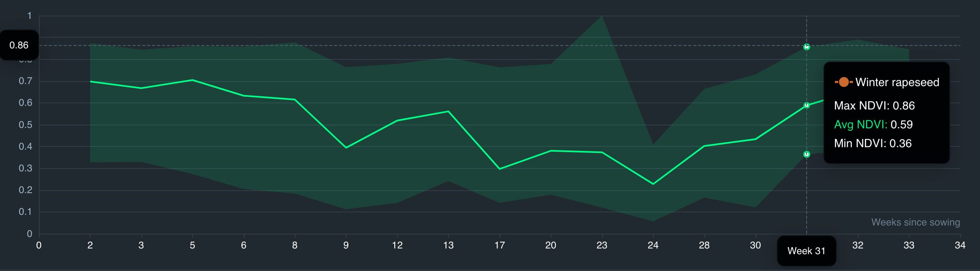Viewport: 980px width, 271px height.
Task: Click the 0.86 y-axis value badge
Action: click(19, 45)
